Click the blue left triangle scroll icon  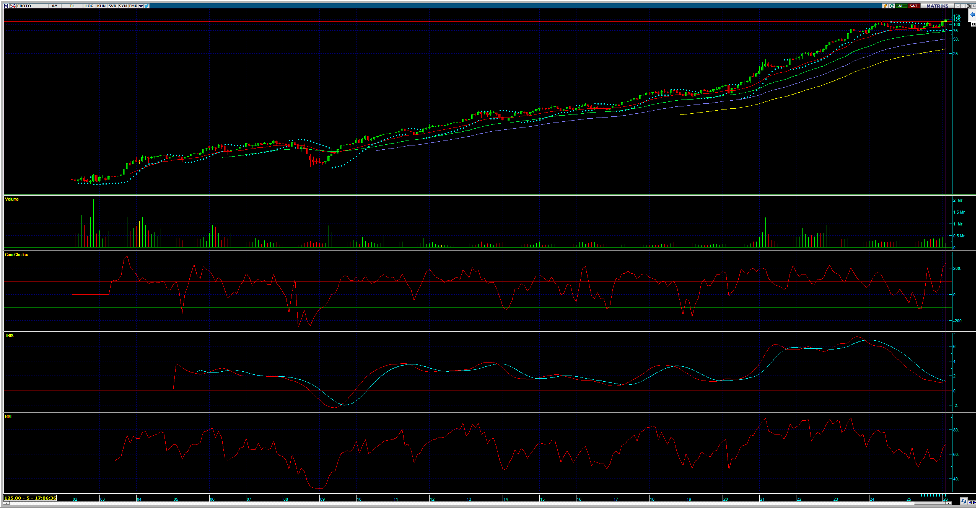coord(971,502)
